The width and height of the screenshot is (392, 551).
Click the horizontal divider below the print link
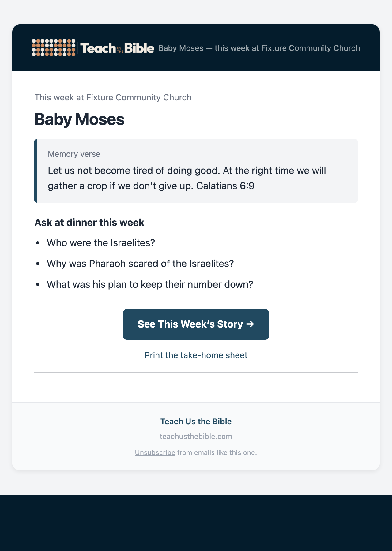[196, 373]
